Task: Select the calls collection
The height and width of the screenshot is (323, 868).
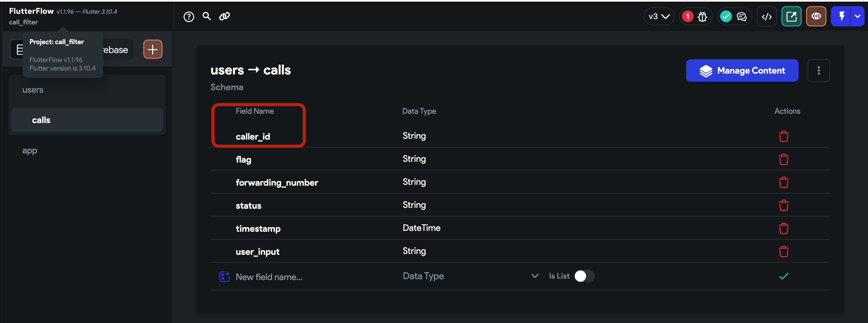Action: (41, 120)
